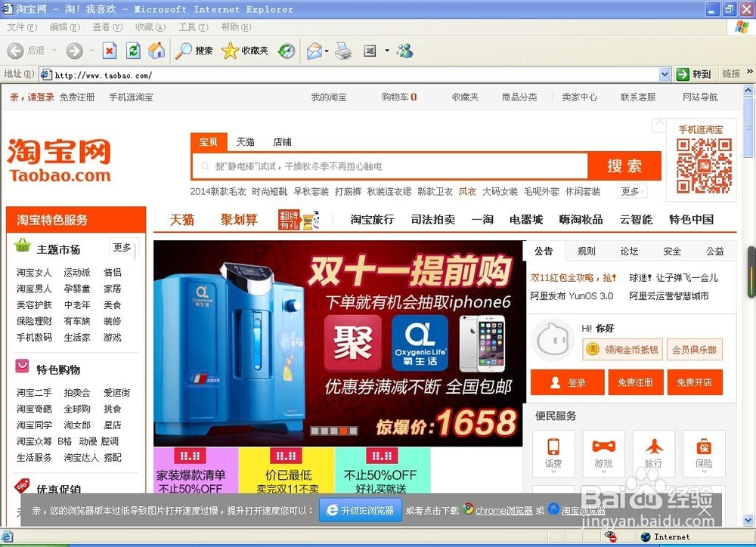This screenshot has width=756, height=547.
Task: Expand 更多 in 主题市场 section
Action: point(123,248)
